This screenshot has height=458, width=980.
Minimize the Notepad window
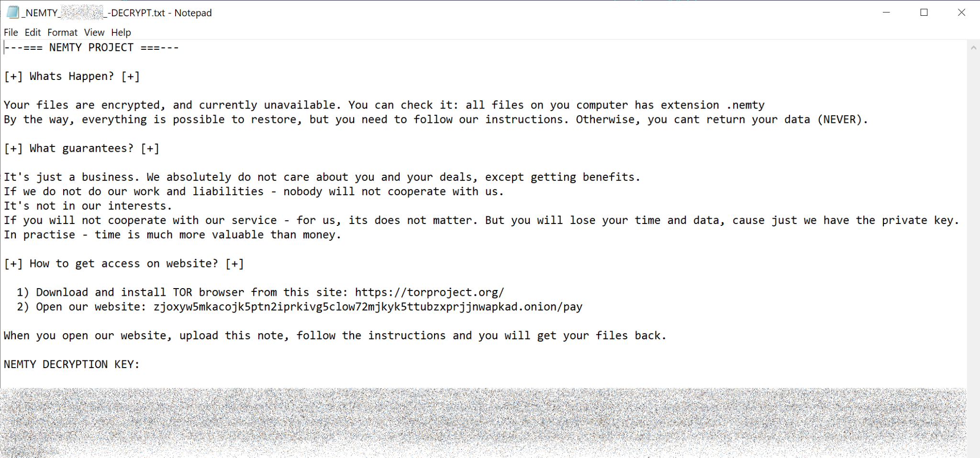pos(886,12)
